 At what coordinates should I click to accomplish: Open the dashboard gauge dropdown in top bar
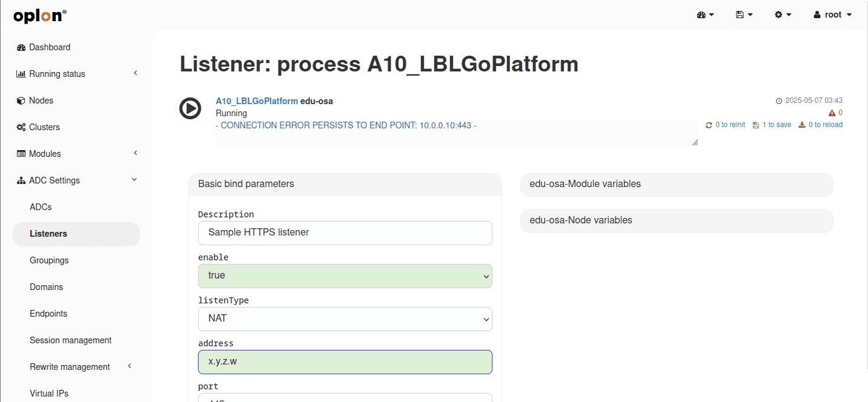click(x=706, y=15)
